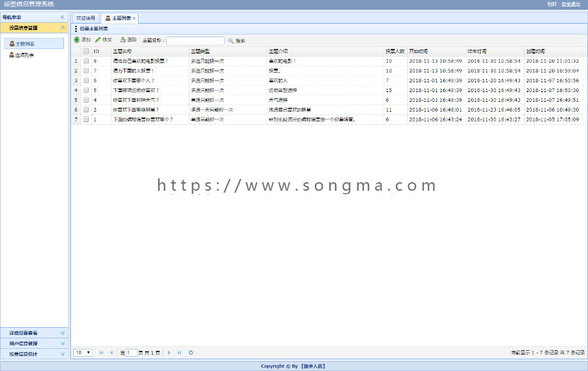This screenshot has width=588, height=371.
Task: Click the page number input box
Action: tap(131, 353)
